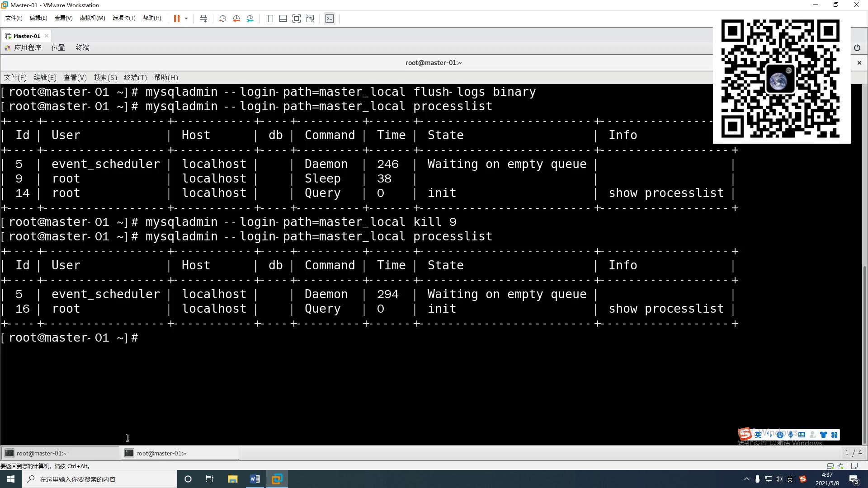Image resolution: width=868 pixels, height=488 pixels.
Task: Toggle tray input language 英
Action: click(790, 479)
